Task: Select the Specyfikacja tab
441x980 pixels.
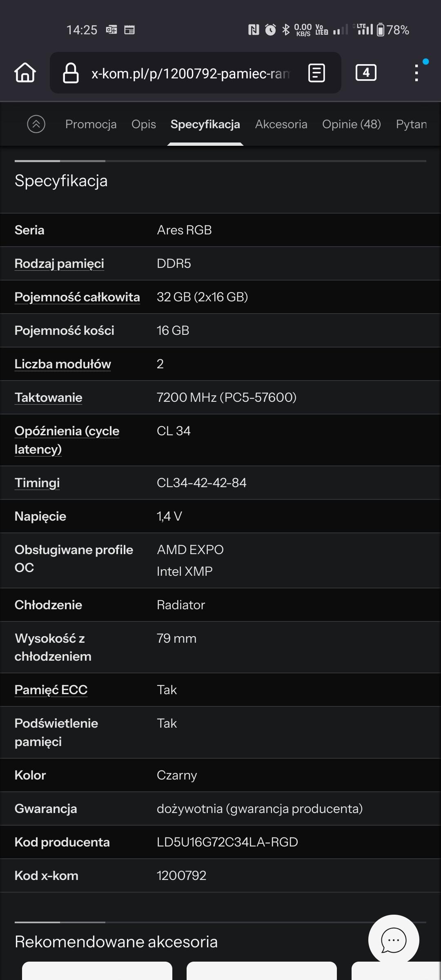Action: [x=205, y=124]
